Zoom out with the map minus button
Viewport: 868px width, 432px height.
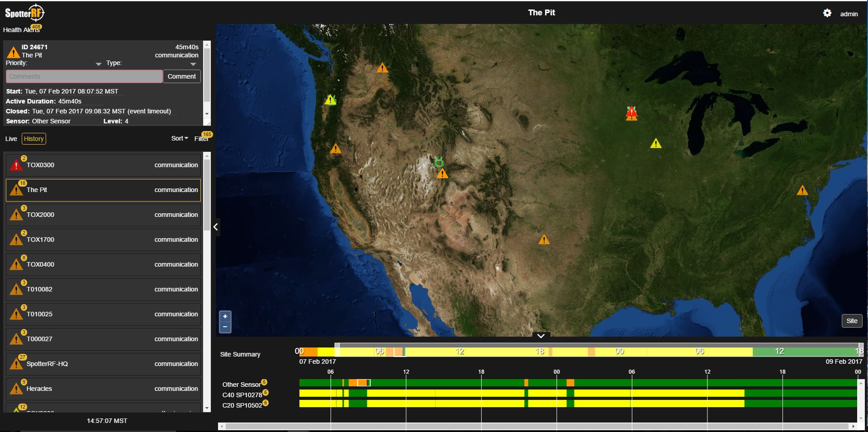(225, 327)
